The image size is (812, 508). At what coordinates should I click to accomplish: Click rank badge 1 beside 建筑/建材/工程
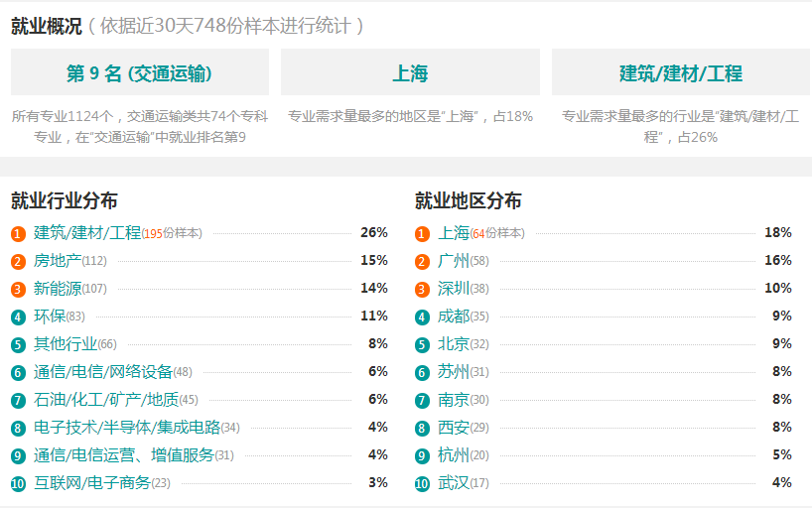coord(18,234)
